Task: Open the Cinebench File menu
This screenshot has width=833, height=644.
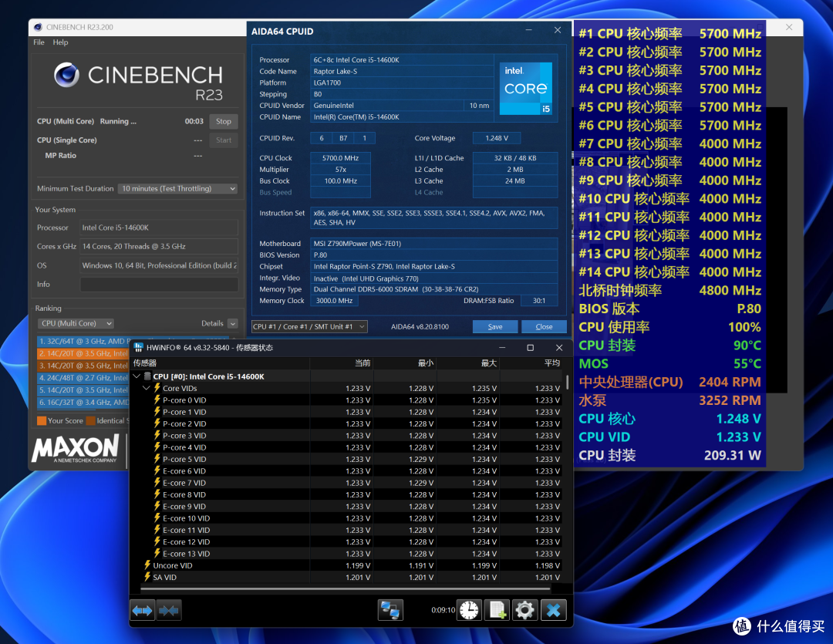Action: coord(39,42)
